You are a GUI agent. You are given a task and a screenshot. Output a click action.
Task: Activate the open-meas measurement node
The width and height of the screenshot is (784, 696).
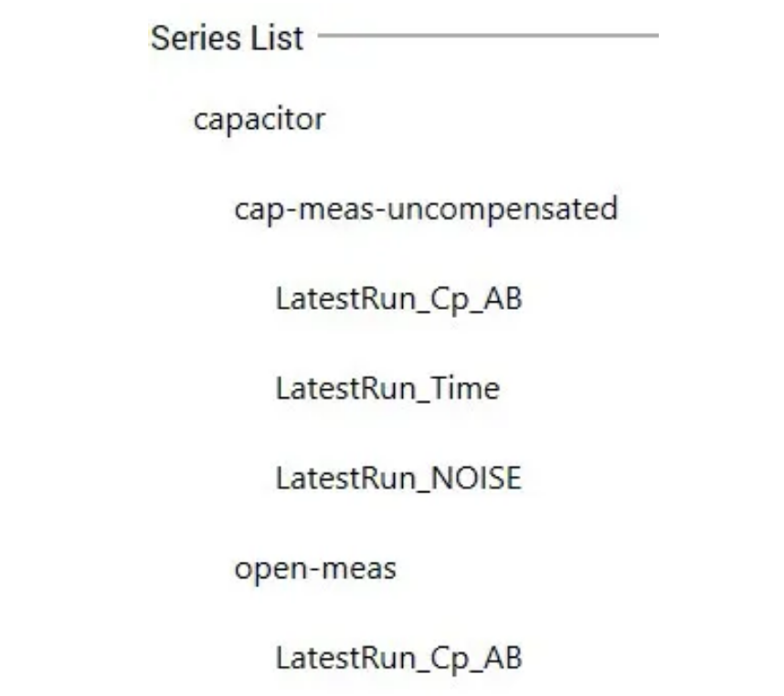pyautogui.click(x=315, y=569)
